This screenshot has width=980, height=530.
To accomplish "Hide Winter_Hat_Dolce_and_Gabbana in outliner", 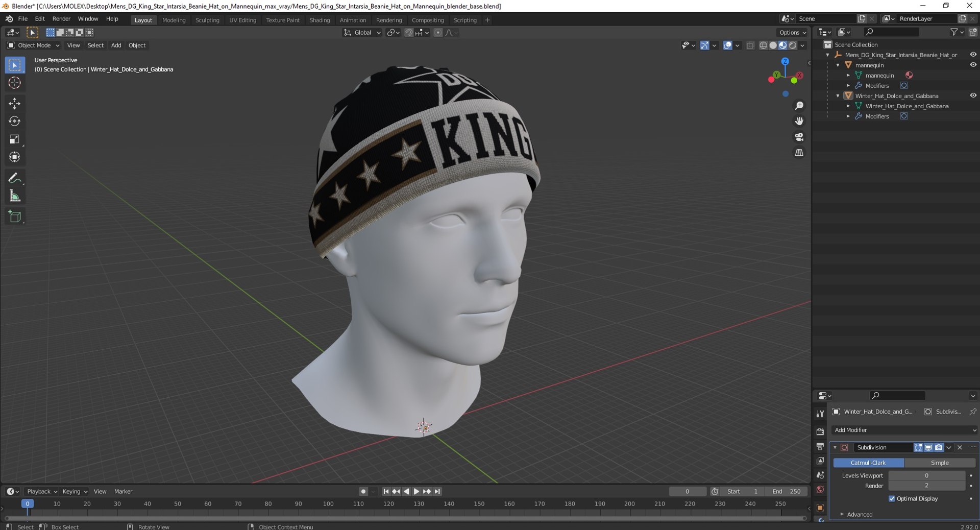I will [973, 95].
